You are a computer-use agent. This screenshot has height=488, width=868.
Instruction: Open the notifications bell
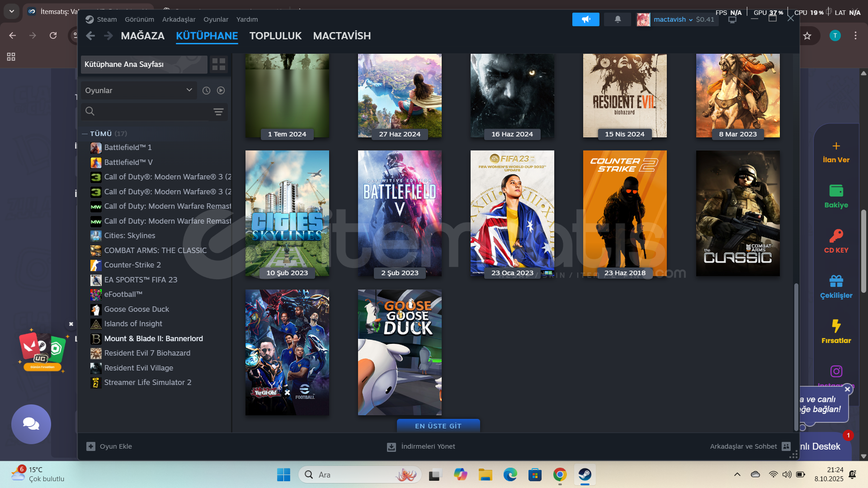coord(618,19)
